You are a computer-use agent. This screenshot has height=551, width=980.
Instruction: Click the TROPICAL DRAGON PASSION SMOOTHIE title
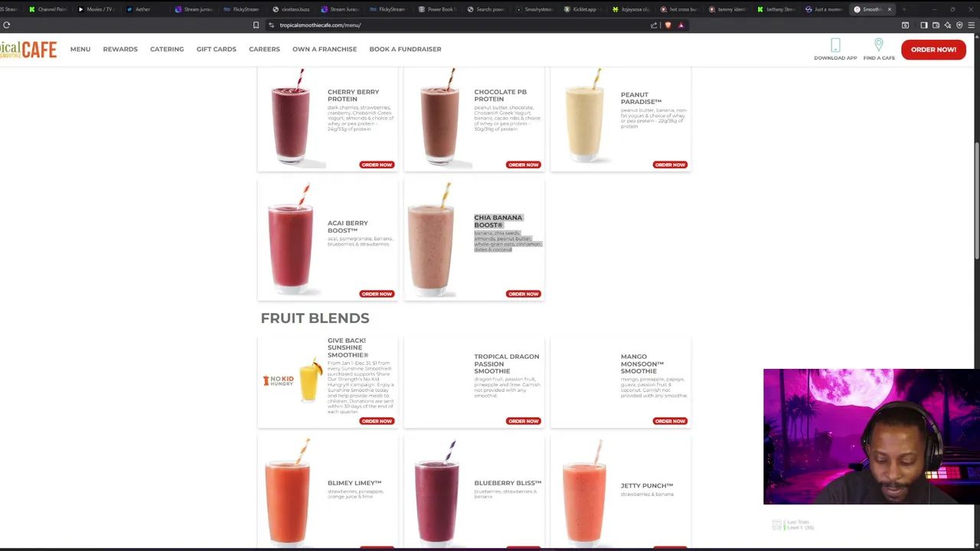pos(506,364)
